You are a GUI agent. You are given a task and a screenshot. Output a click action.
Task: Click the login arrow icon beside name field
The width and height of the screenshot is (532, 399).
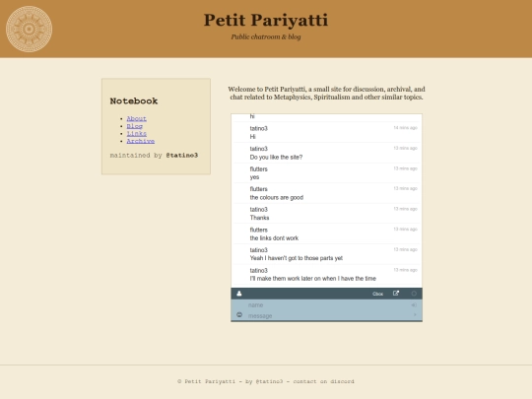(414, 305)
